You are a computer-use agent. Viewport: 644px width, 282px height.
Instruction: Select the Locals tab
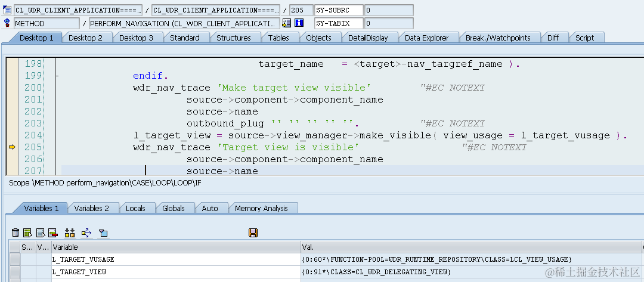click(135, 208)
